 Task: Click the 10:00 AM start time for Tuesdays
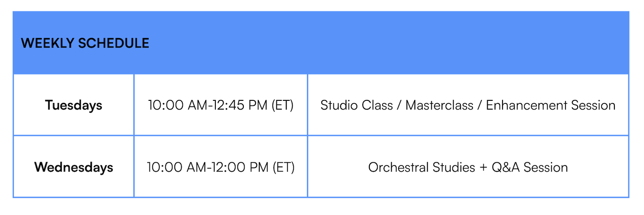pyautogui.click(x=175, y=105)
